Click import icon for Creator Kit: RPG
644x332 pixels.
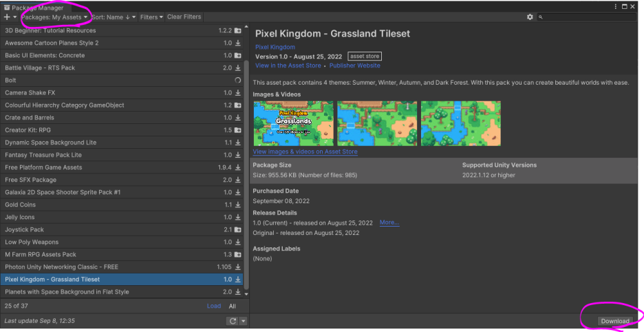pos(238,130)
